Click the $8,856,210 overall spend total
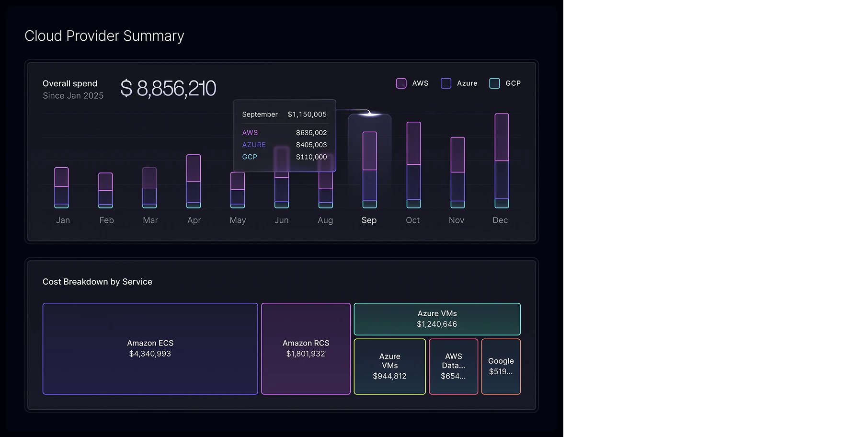 pos(168,89)
